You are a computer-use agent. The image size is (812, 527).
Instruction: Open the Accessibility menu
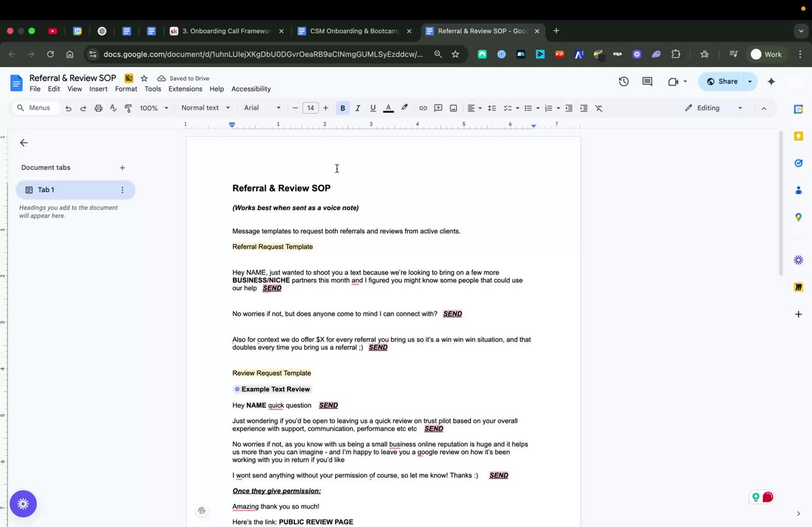tap(251, 89)
